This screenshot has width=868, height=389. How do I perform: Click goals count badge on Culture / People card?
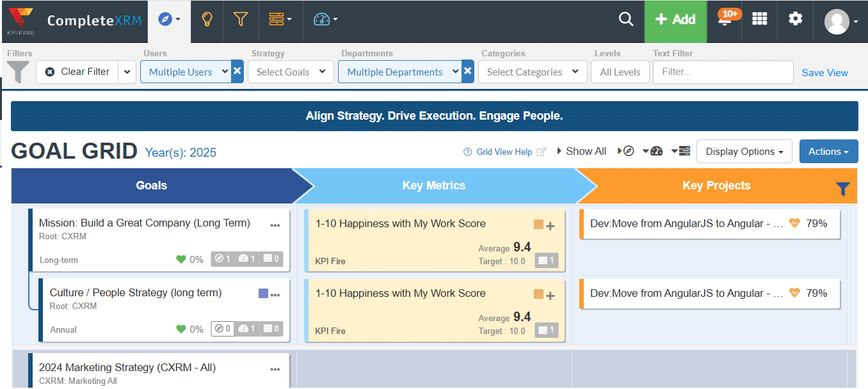click(222, 329)
